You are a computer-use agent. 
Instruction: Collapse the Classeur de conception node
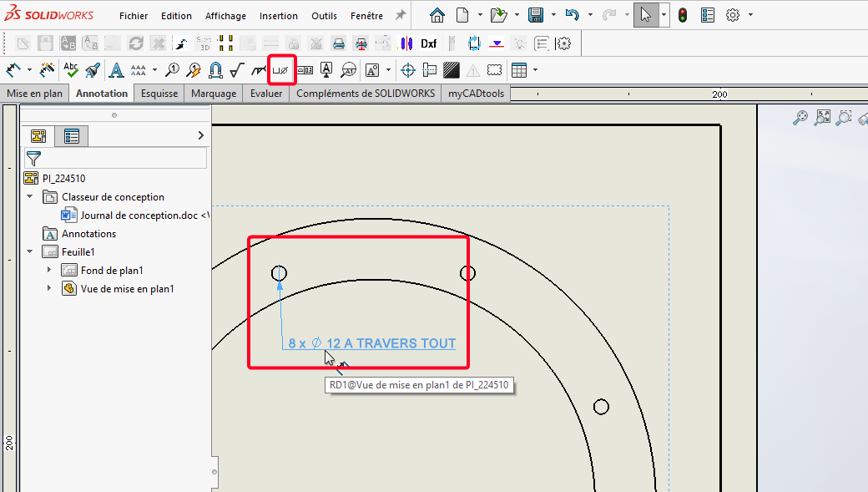click(30, 196)
